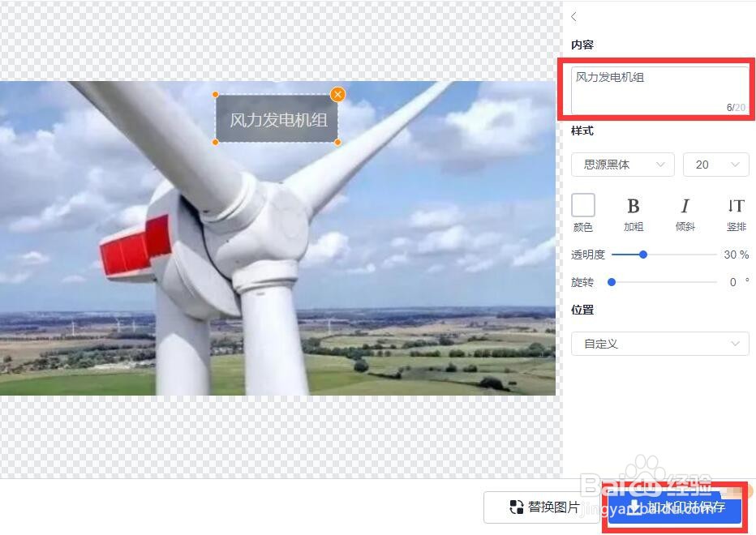Click the 加水印并保存 save button

point(673,510)
